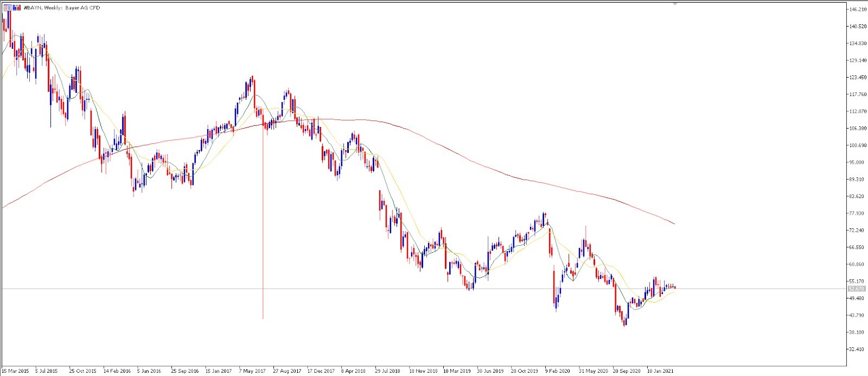Click the 9 Feb 2020 date label
The image size is (868, 376).
[x=558, y=371]
